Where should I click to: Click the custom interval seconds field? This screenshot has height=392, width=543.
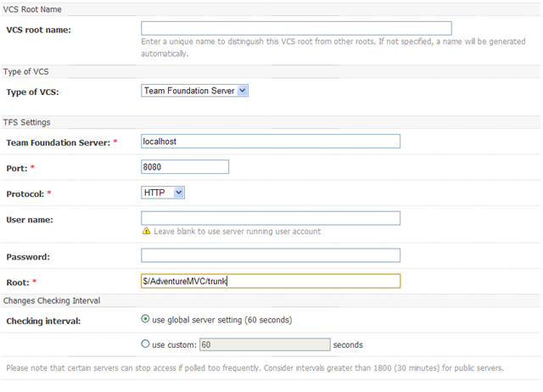click(x=265, y=344)
